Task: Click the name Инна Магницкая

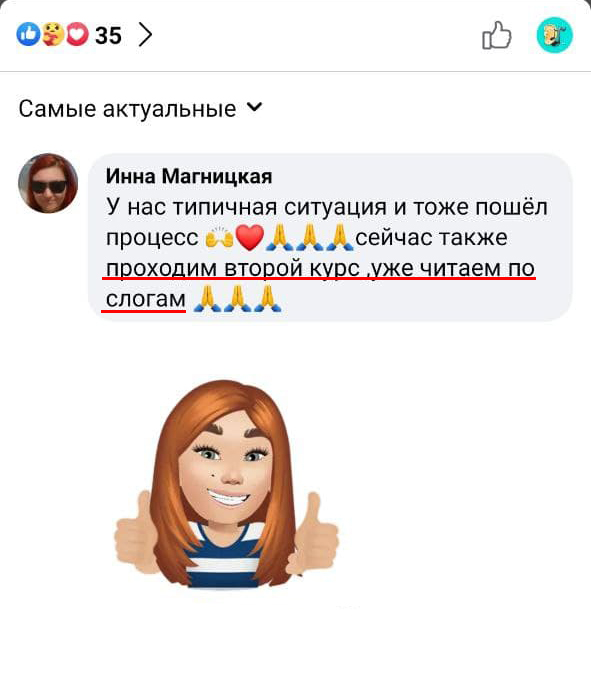Action: pyautogui.click(x=189, y=176)
